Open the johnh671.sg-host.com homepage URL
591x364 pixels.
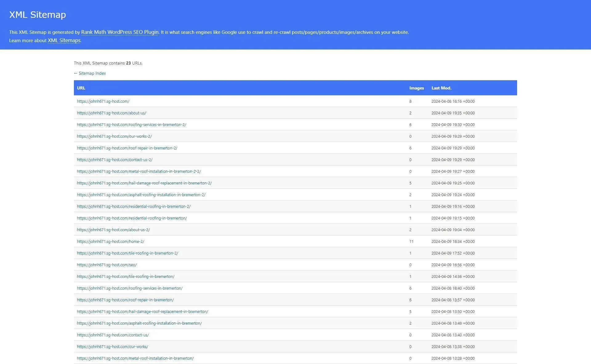(103, 101)
